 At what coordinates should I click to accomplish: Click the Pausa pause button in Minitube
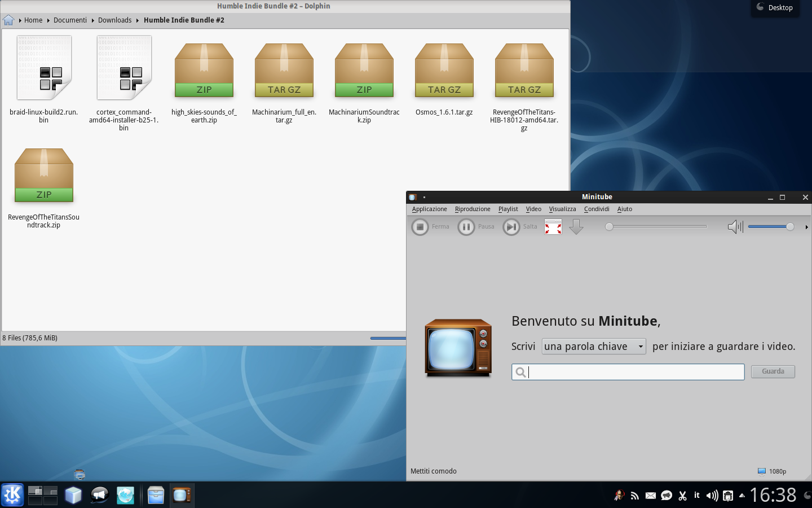click(x=476, y=227)
